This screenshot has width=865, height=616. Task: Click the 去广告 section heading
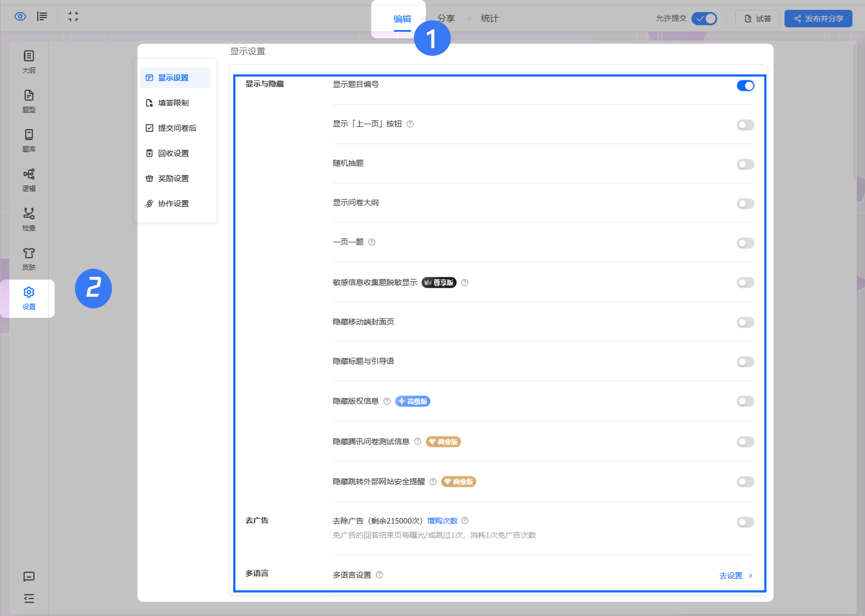click(x=257, y=521)
